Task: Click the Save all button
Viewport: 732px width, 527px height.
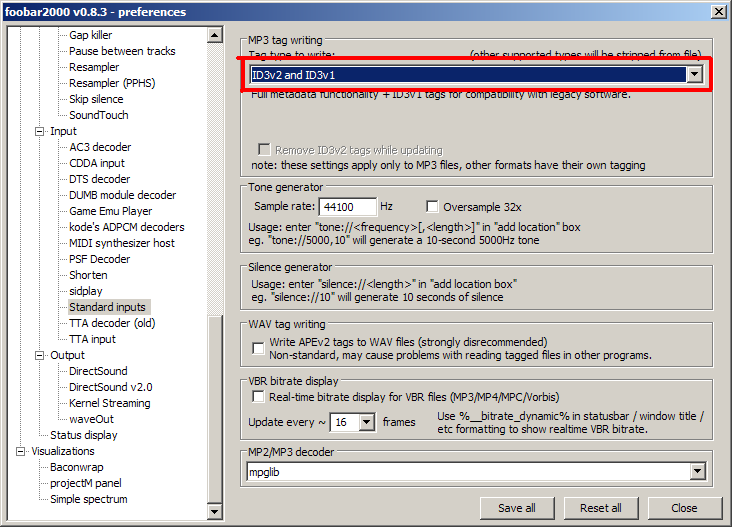Action: (517, 508)
